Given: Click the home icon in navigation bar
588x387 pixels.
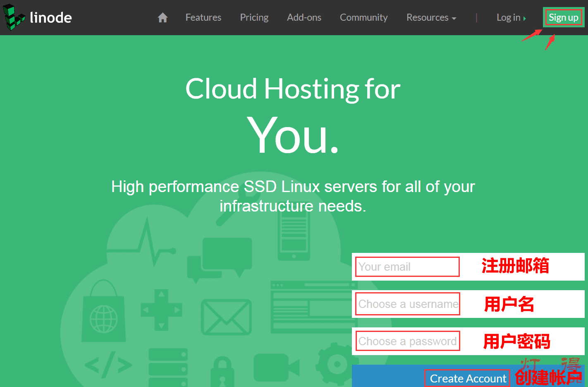Looking at the screenshot, I should point(163,17).
